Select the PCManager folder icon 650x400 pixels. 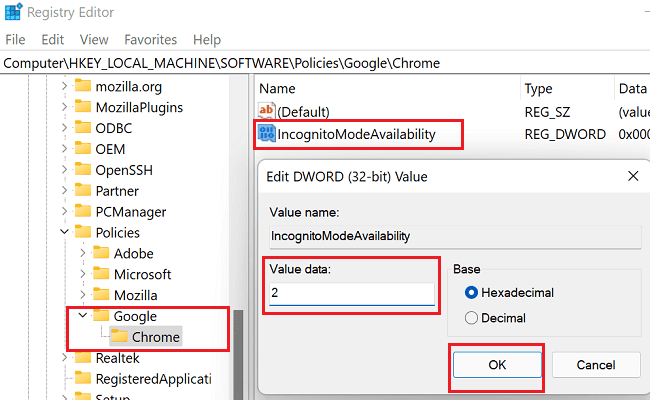[x=83, y=211]
